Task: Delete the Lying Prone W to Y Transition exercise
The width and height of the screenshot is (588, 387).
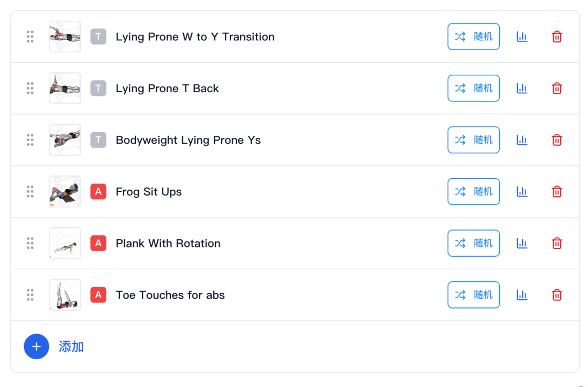Action: point(557,37)
